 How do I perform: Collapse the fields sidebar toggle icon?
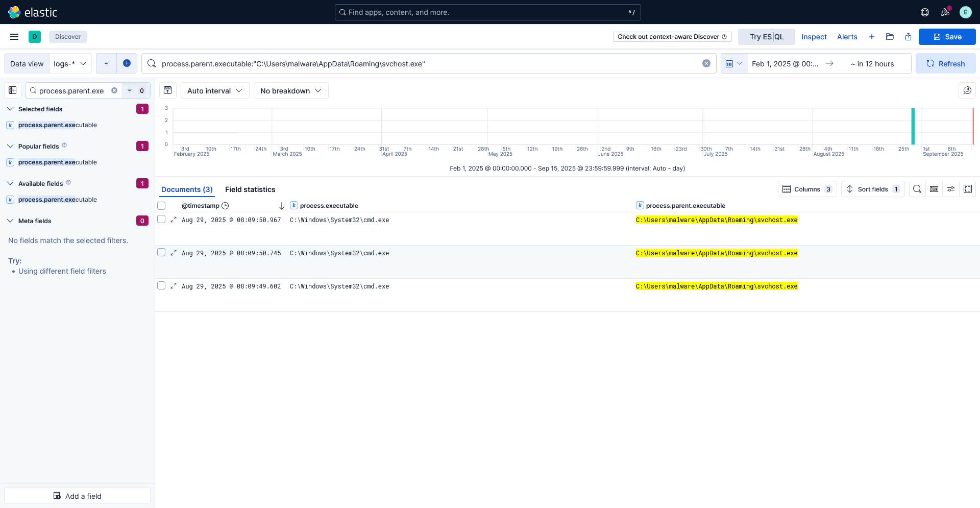13,90
